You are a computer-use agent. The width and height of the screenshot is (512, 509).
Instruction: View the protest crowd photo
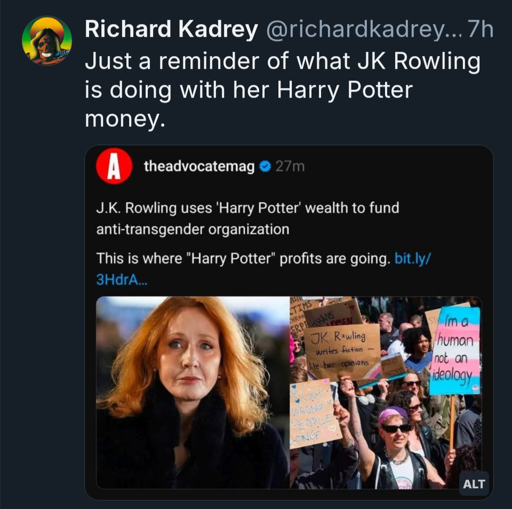(386, 392)
